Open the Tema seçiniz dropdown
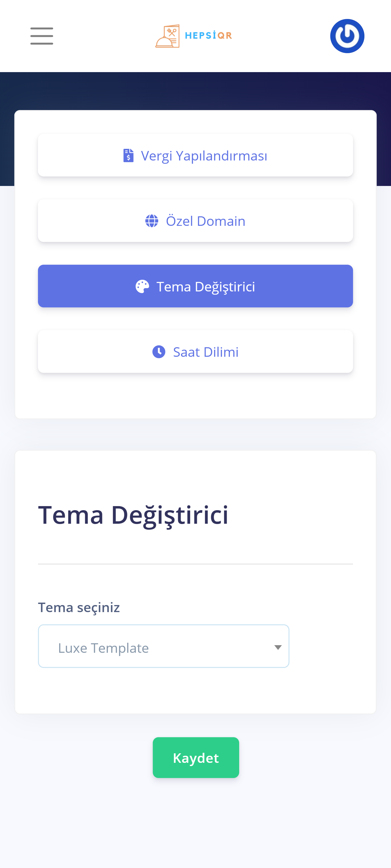The width and height of the screenshot is (391, 868). coord(164,646)
